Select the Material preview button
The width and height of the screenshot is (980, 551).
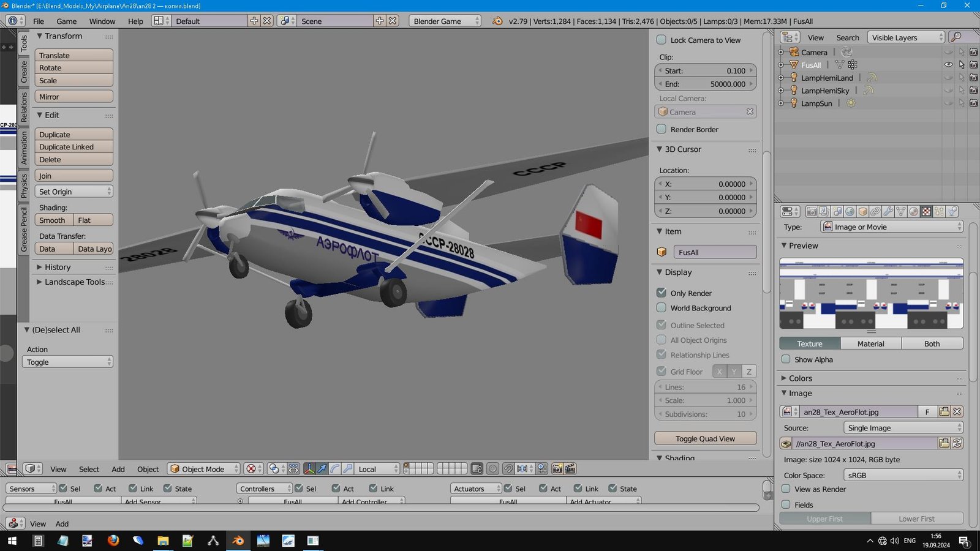tap(871, 344)
